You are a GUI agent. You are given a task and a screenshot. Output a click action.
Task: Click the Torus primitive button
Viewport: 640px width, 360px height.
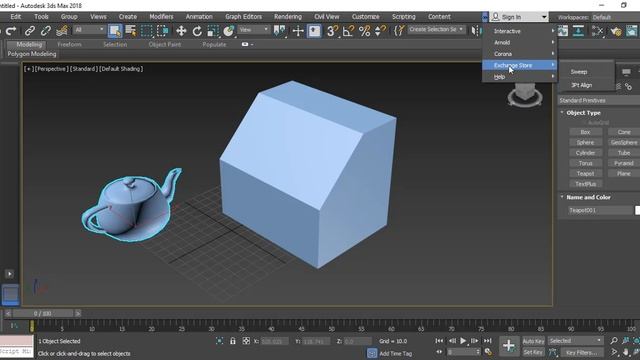(x=585, y=163)
